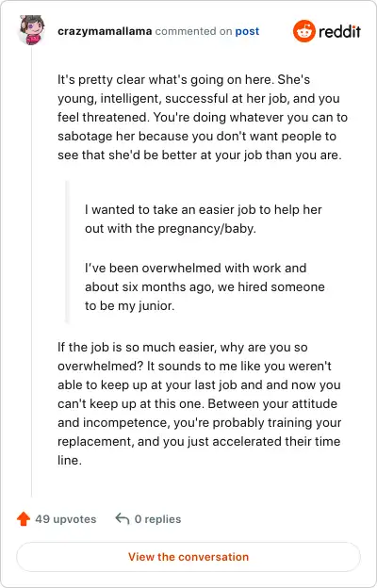377x588 pixels.
Task: Click the View the conversation button
Action: (x=188, y=557)
